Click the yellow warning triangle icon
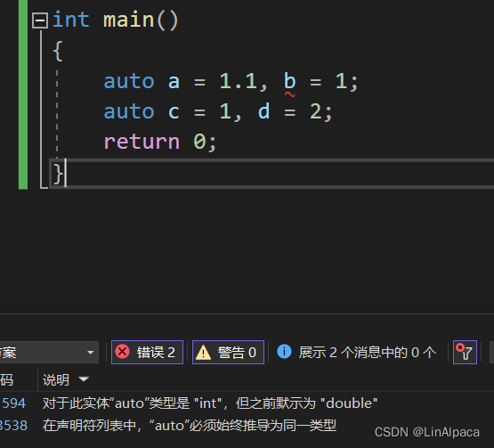Viewport: 494px width, 448px height. click(203, 352)
